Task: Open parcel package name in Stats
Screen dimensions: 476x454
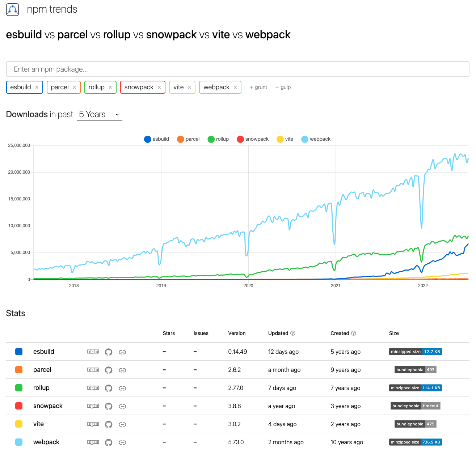Action: (42, 370)
